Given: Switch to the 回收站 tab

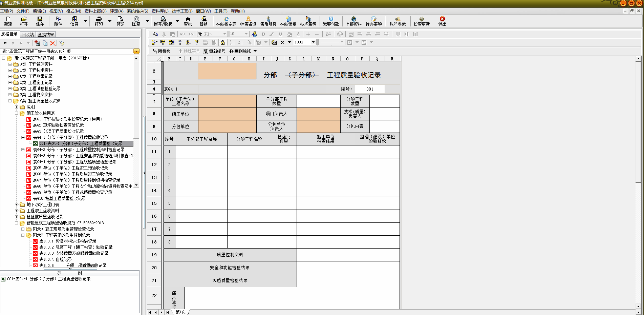Looking at the screenshot, I should 28,35.
